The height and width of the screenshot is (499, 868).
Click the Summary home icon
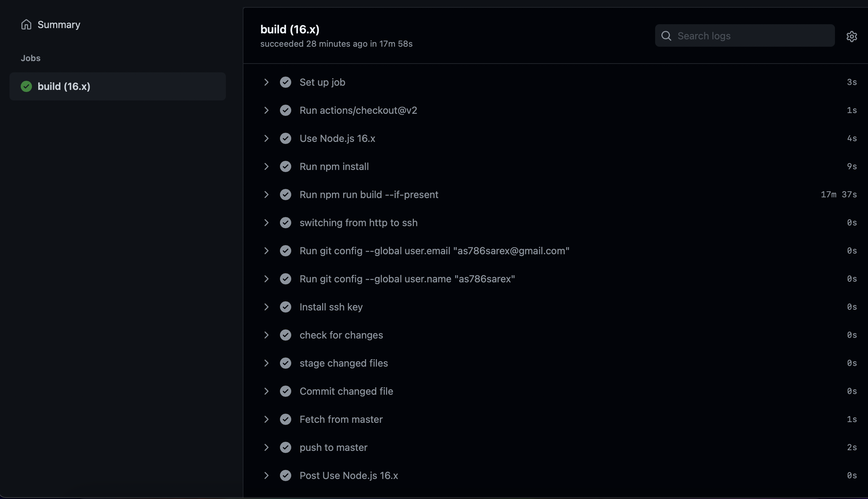pos(26,25)
